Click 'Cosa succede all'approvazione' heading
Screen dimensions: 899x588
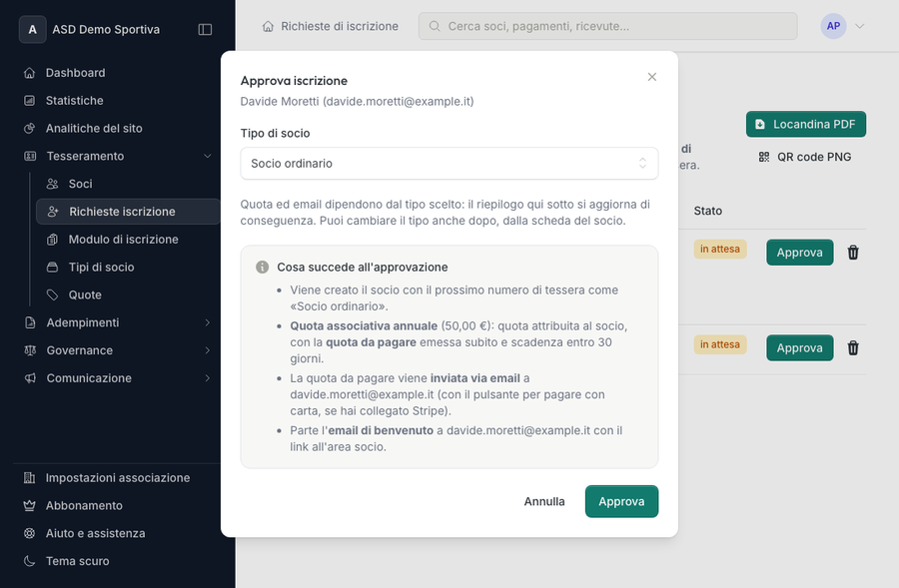click(x=363, y=268)
